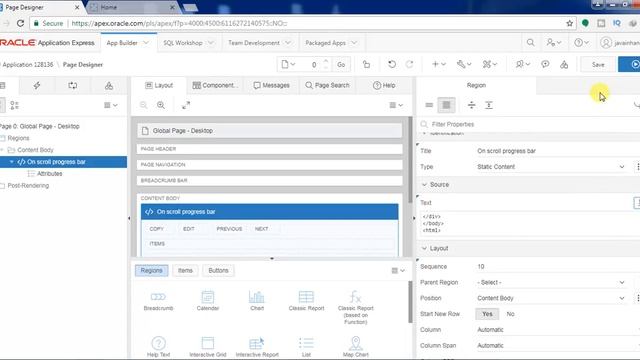Screen dimensions: 640x360
Task: Zoom out on the layout
Action: [x=144, y=105]
